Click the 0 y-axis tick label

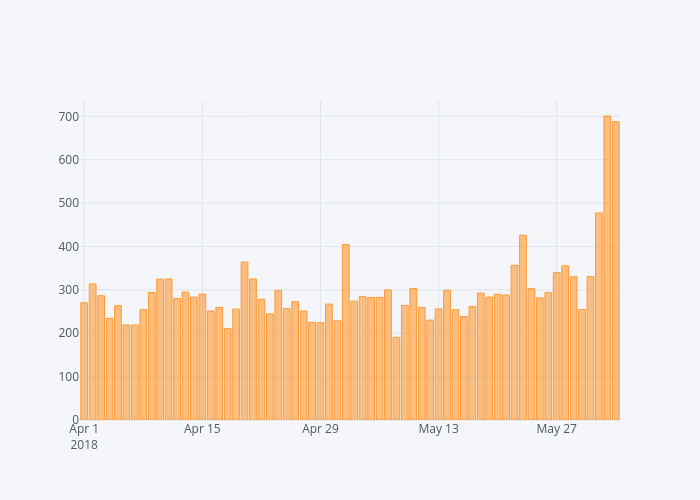pos(74,420)
